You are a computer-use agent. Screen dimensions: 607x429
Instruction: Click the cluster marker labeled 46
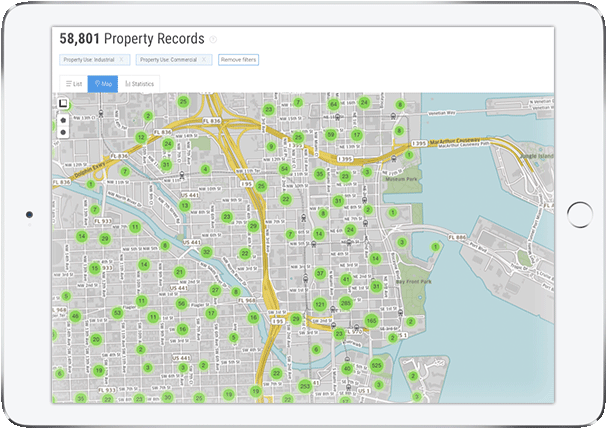pyautogui.click(x=75, y=316)
